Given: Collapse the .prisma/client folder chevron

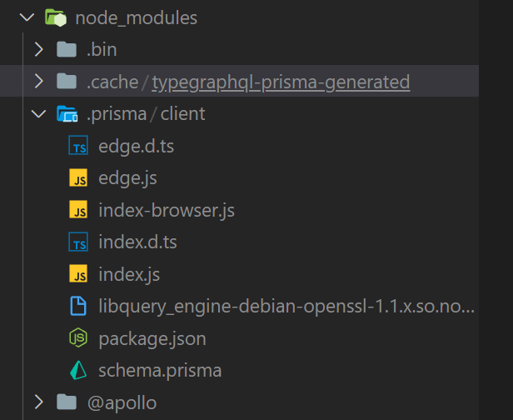Looking at the screenshot, I should (38, 113).
